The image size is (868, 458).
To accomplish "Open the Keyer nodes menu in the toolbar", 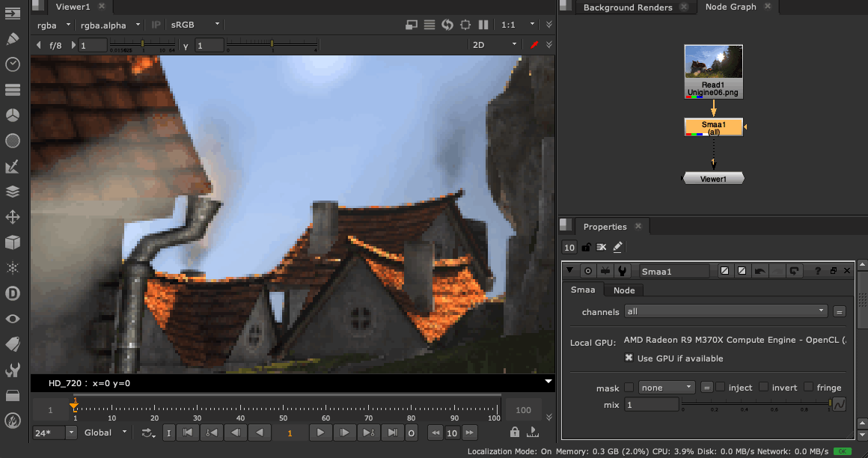I will pos(12,165).
